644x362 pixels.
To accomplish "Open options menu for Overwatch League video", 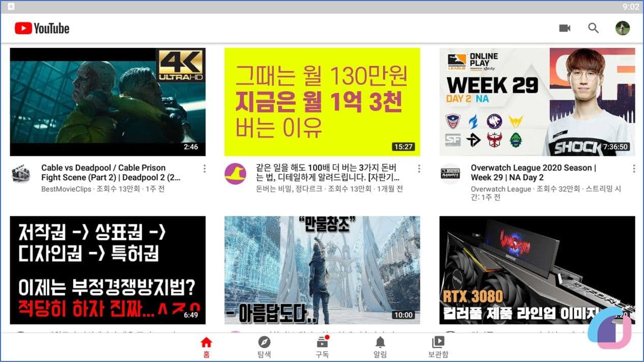I will coord(634,169).
